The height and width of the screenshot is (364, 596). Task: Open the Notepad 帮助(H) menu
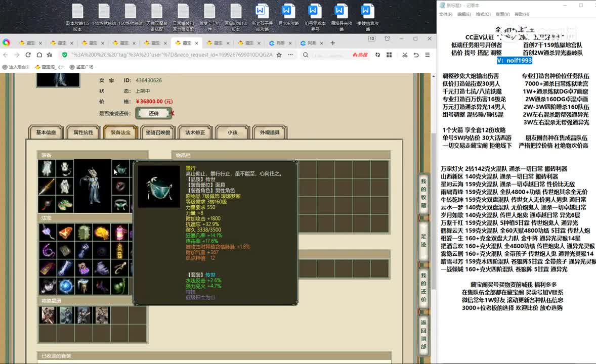tap(522, 15)
